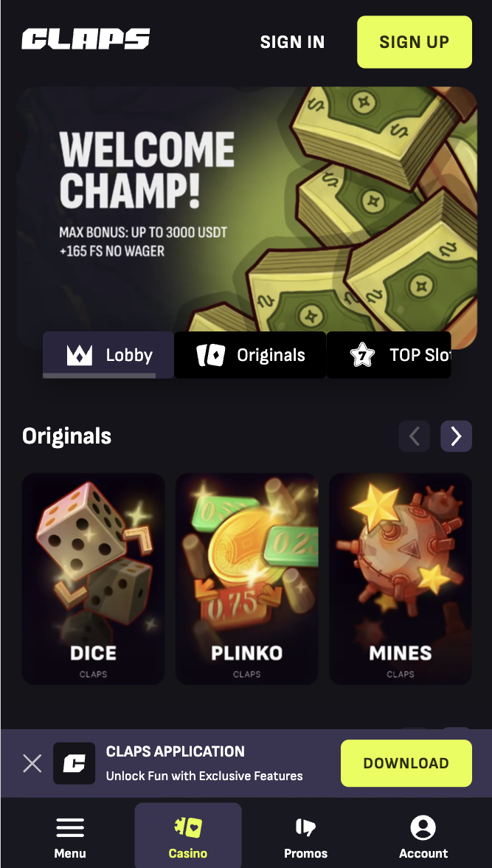This screenshot has height=868, width=492.
Task: Click the CLAPS logo in header
Action: coord(86,39)
